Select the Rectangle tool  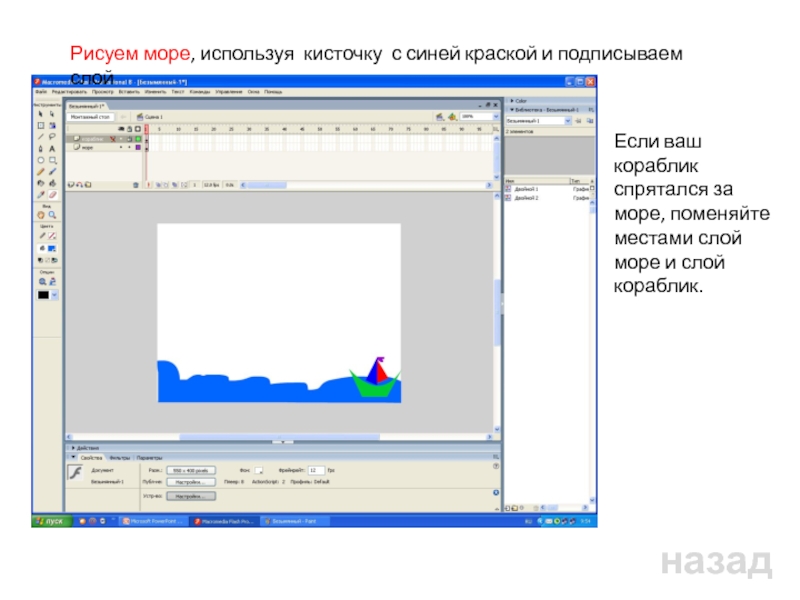tap(52, 160)
